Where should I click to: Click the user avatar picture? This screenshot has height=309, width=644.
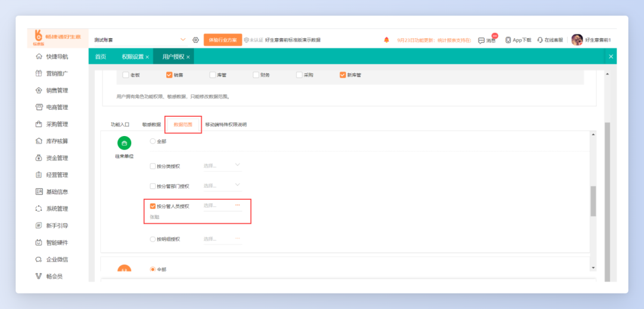pos(577,40)
